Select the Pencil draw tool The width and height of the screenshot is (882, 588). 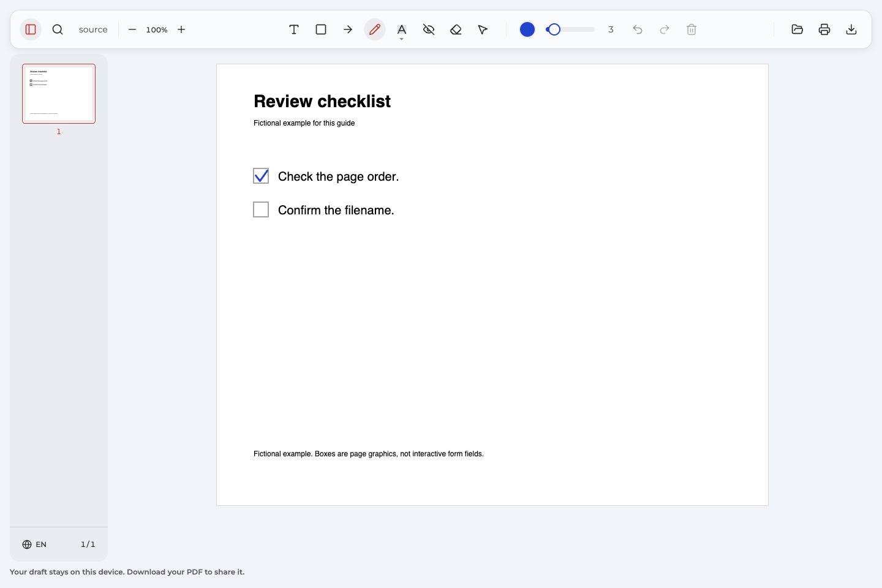click(x=375, y=29)
